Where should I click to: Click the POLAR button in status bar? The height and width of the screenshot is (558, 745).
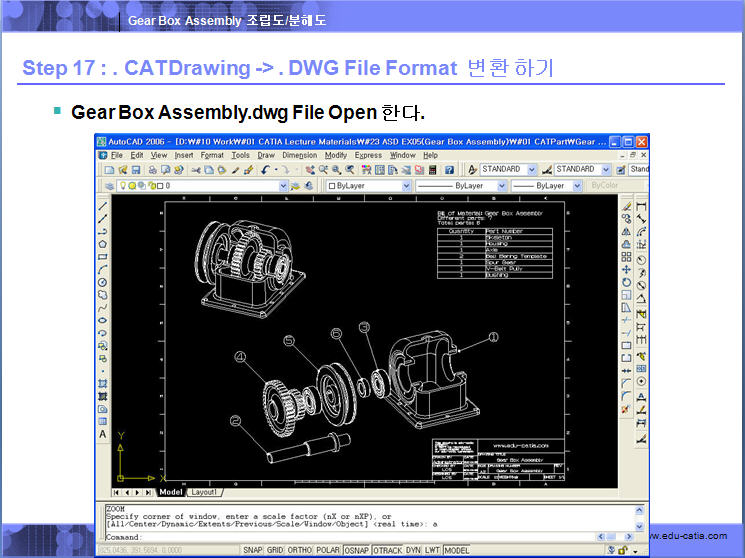(327, 551)
